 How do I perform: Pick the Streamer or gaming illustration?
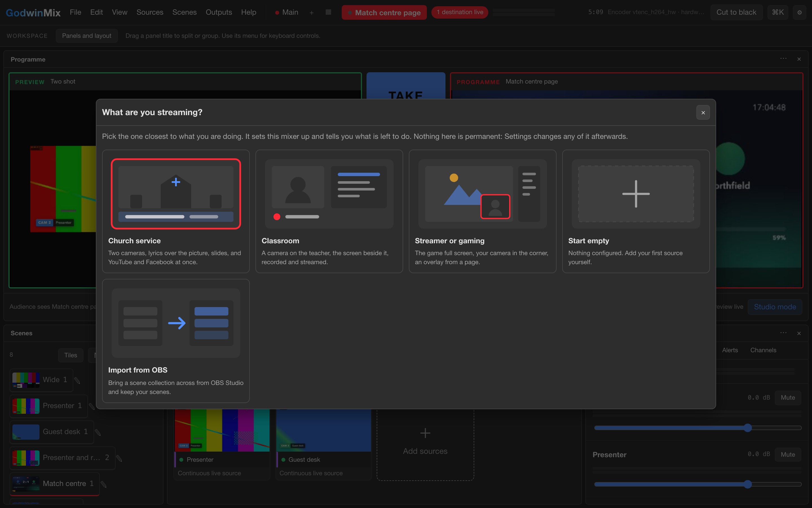coord(482,194)
